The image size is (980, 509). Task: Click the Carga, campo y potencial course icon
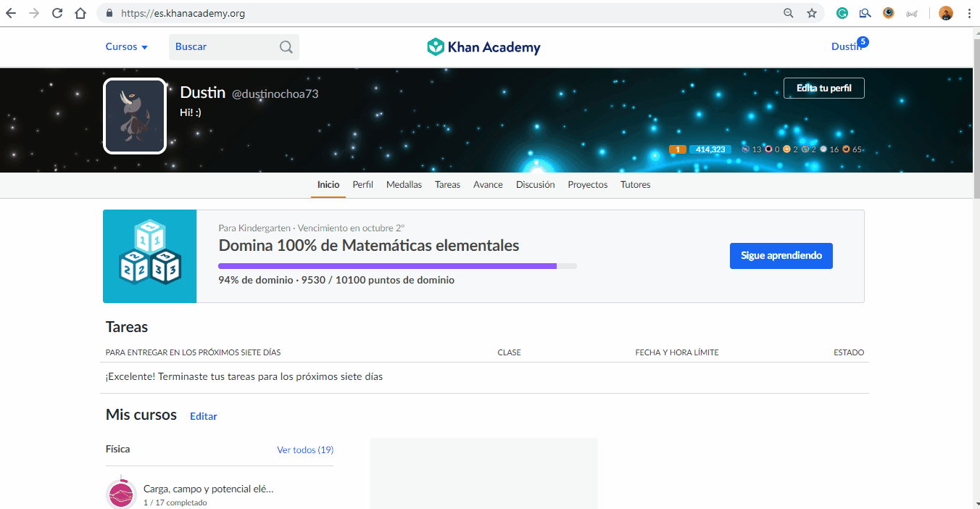(120, 492)
